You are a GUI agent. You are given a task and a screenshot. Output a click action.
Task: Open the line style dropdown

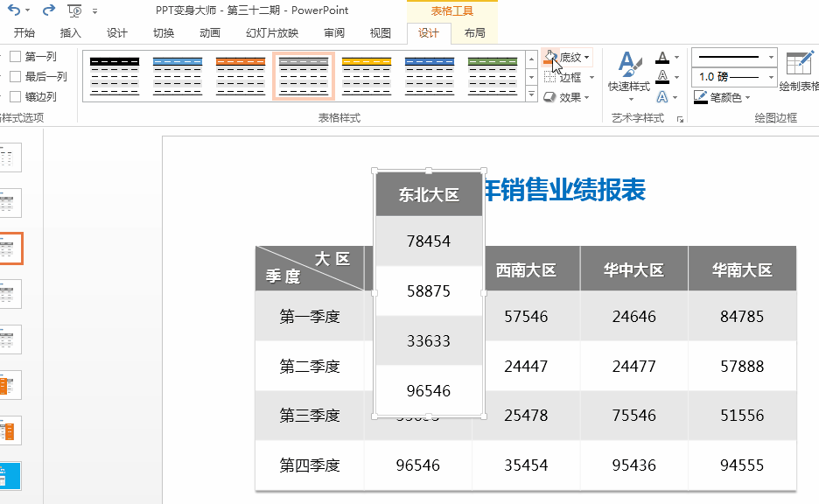(733, 56)
